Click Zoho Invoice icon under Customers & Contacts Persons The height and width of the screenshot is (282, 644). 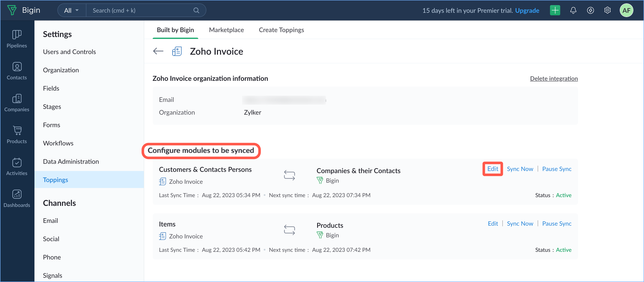coord(162,181)
